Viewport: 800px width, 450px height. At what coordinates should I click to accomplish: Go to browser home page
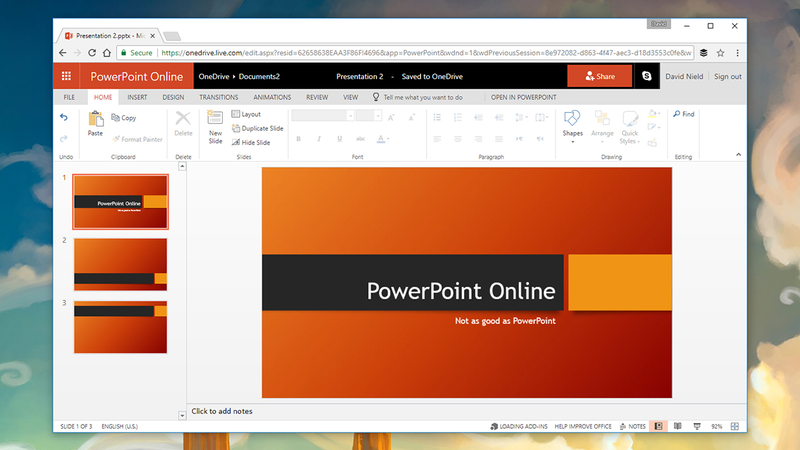pos(107,53)
